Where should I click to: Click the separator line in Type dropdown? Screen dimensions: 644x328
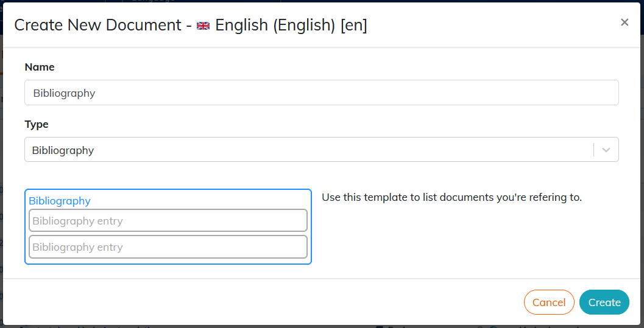pyautogui.click(x=594, y=150)
